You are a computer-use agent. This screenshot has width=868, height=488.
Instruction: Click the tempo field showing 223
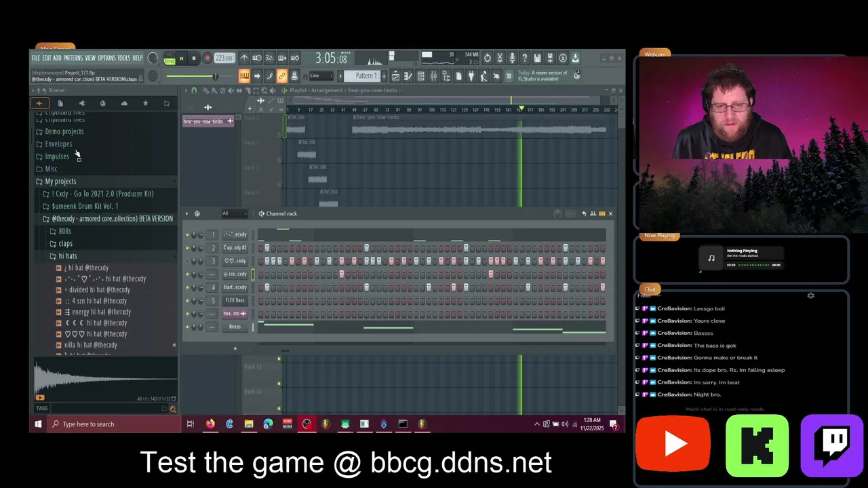pyautogui.click(x=224, y=58)
